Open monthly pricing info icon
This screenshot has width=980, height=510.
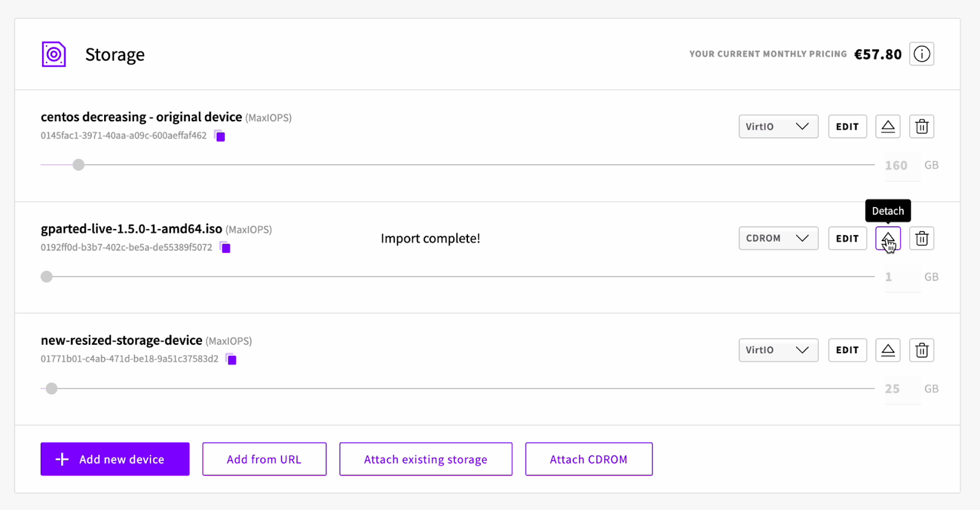(922, 54)
